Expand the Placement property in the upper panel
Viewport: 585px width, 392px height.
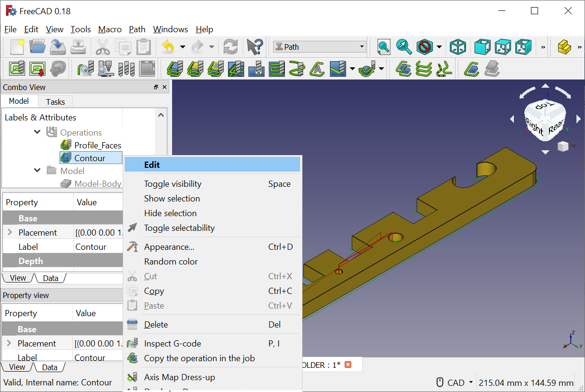(10, 232)
